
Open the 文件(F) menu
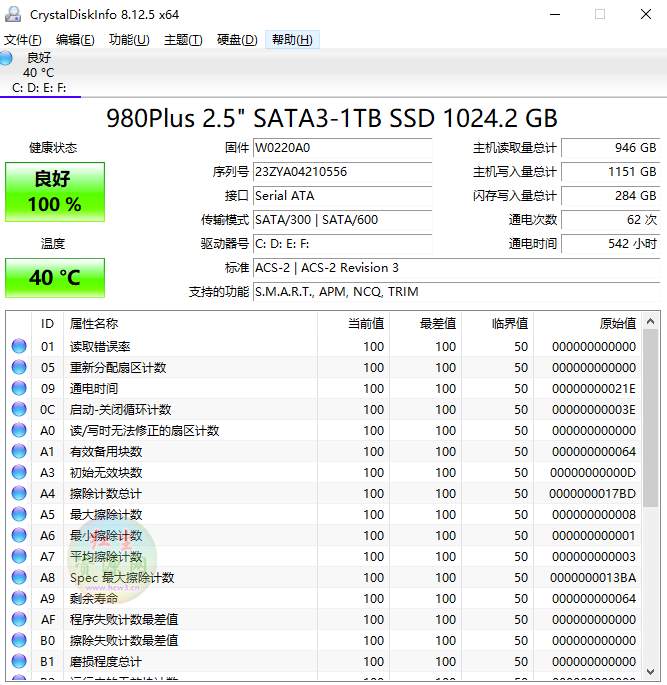23,40
